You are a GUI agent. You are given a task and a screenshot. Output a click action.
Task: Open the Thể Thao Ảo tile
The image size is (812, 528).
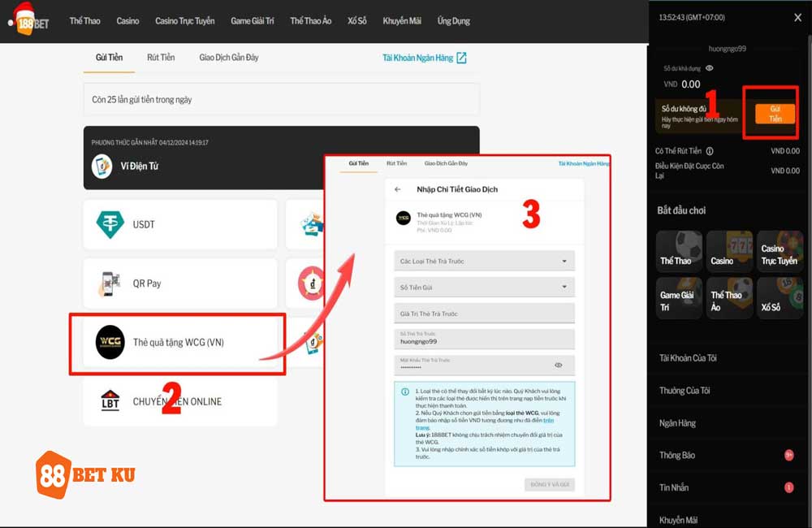729,298
